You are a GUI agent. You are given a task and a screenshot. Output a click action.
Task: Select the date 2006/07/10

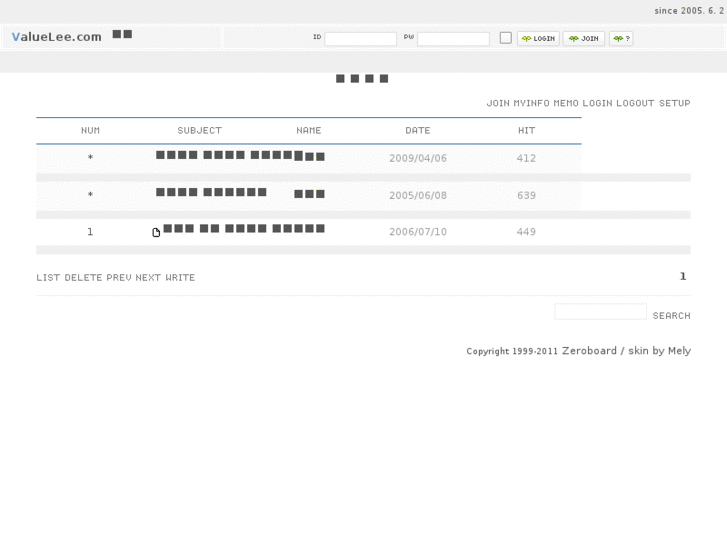click(418, 231)
